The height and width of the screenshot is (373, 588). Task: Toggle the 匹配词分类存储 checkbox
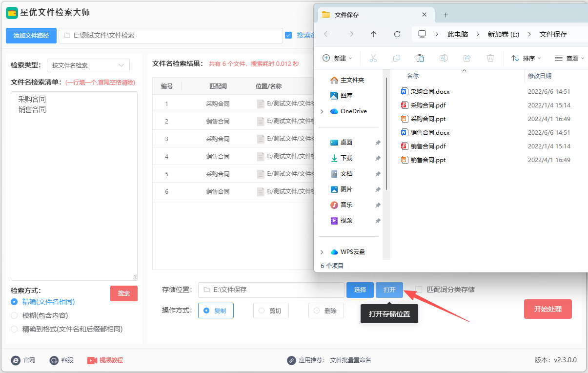tap(419, 290)
